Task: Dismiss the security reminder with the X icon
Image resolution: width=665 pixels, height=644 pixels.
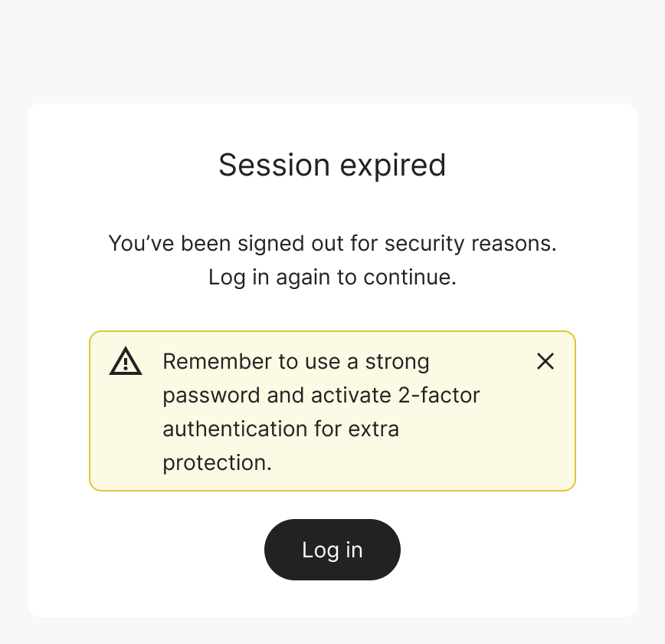Action: point(545,362)
